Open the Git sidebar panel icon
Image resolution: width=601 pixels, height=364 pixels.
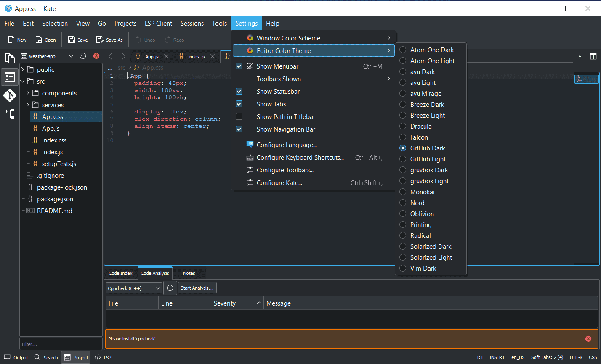coord(10,95)
